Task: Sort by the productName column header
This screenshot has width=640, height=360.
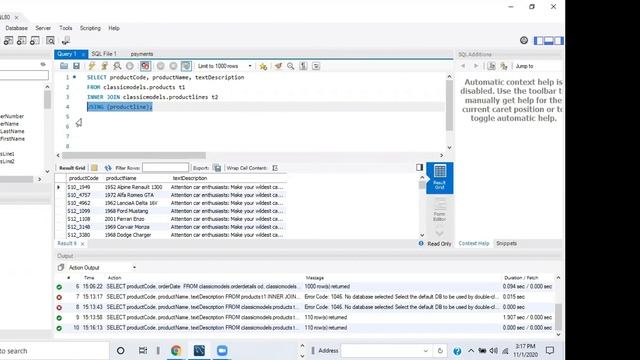Action: click(121, 178)
